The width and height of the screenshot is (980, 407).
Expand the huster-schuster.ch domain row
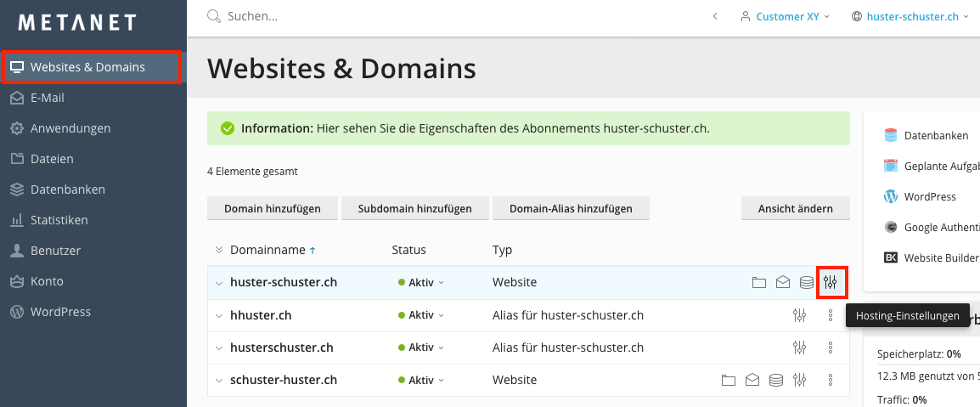219,283
